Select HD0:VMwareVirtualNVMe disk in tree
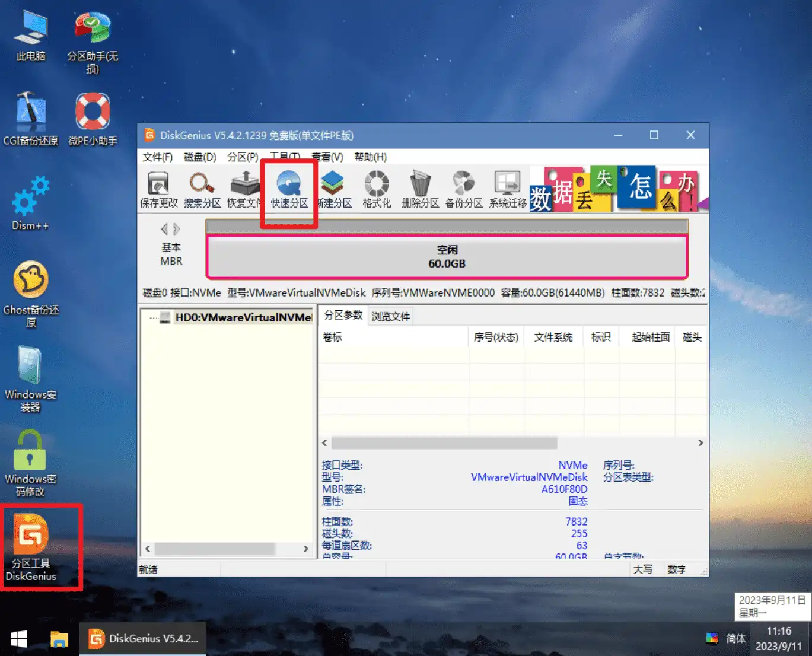 [x=243, y=318]
